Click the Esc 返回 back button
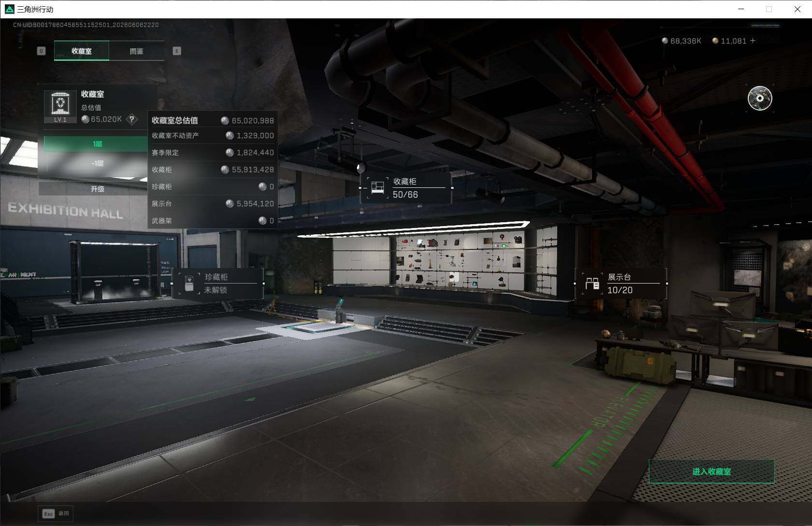This screenshot has height=526, width=812. point(56,513)
